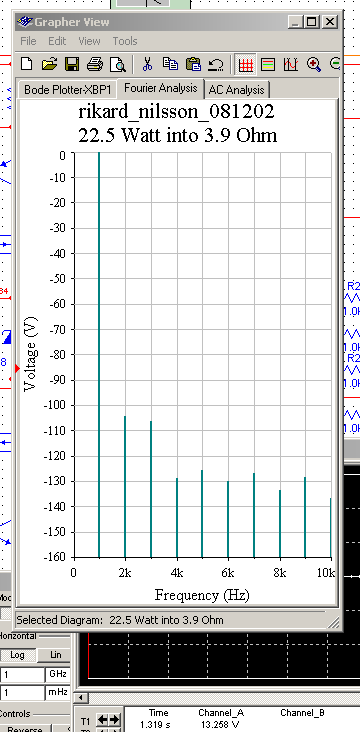Toggle the legend display icon
The image size is (360, 732).
(268, 64)
